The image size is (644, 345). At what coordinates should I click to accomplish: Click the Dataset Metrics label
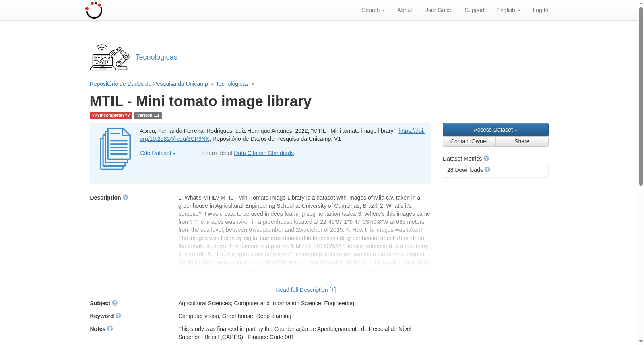pyautogui.click(x=462, y=159)
